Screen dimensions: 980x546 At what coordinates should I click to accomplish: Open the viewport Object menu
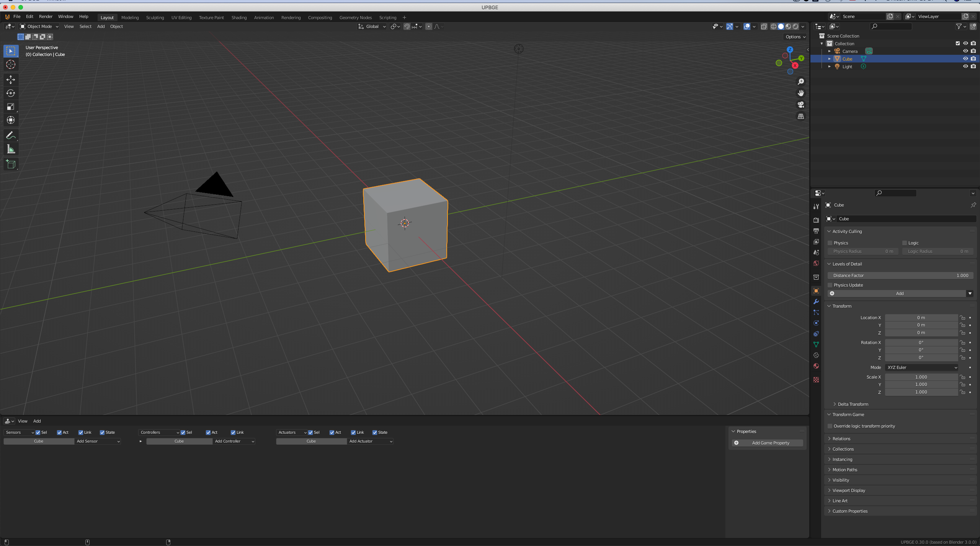coord(116,26)
